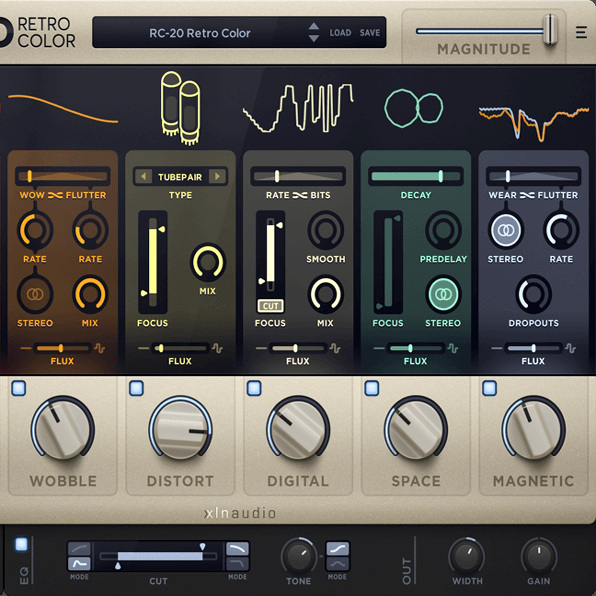596x596 pixels.
Task: Toggle the Space stereo button
Action: tap(443, 294)
